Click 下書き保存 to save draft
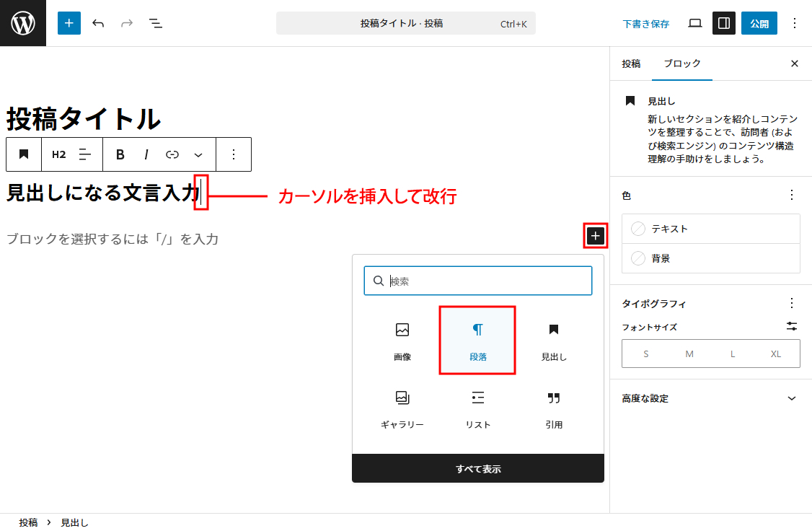812x531 pixels. click(x=645, y=24)
